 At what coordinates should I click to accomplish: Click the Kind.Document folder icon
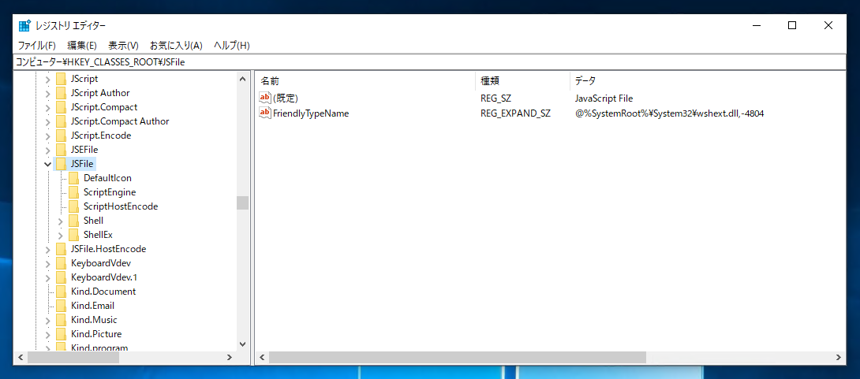point(61,292)
